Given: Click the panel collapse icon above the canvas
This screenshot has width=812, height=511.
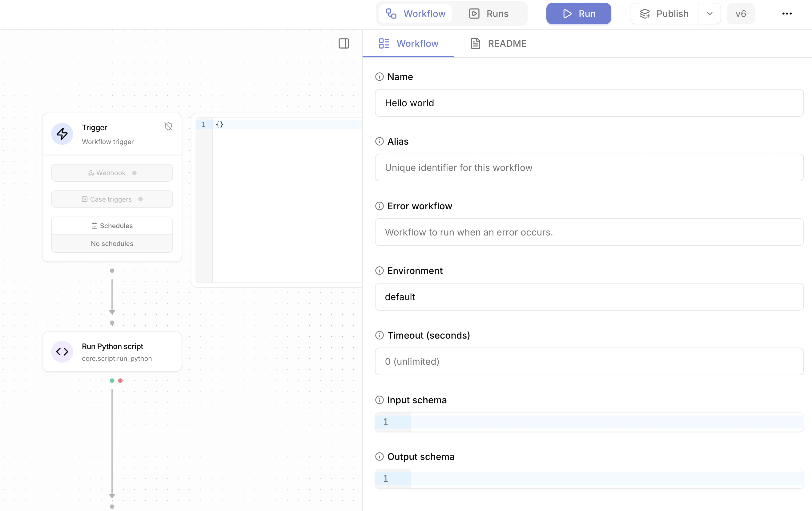Looking at the screenshot, I should pos(344,44).
